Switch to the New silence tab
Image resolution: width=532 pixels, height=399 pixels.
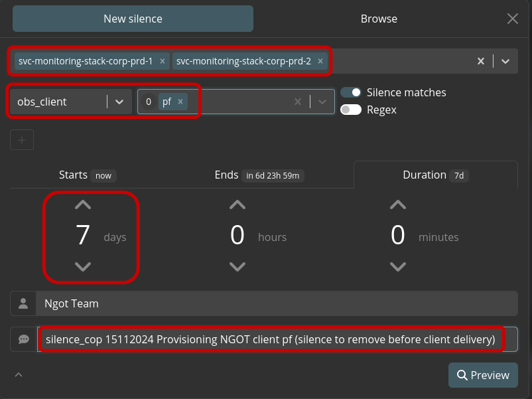tap(133, 19)
